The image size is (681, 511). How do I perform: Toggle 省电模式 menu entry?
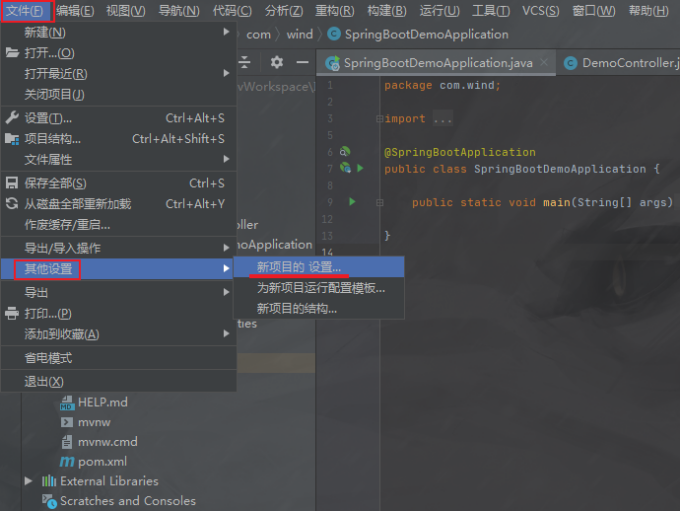tap(119, 358)
